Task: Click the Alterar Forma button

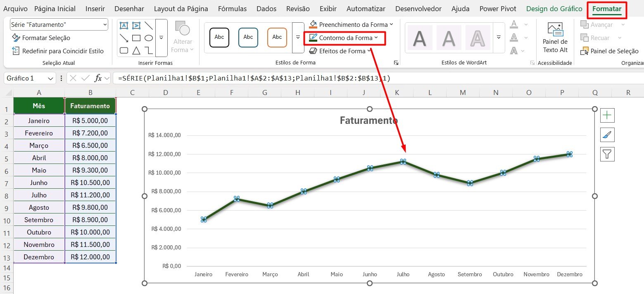Action: pyautogui.click(x=183, y=38)
